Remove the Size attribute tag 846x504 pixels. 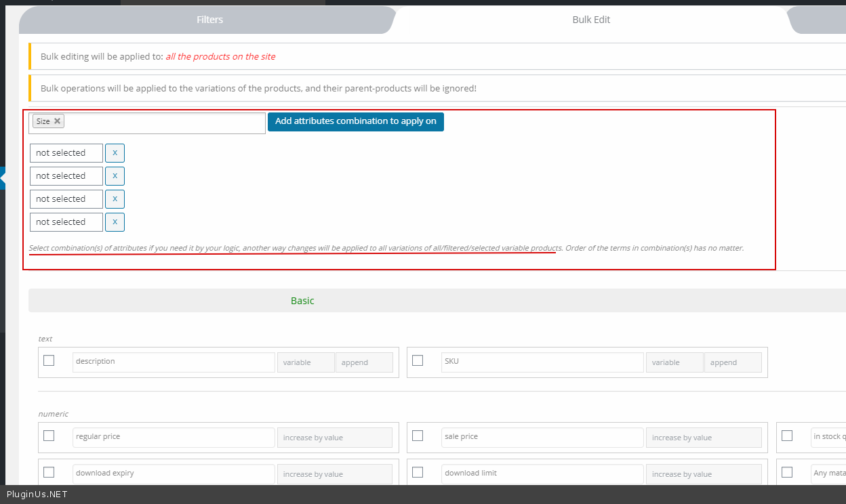58,121
